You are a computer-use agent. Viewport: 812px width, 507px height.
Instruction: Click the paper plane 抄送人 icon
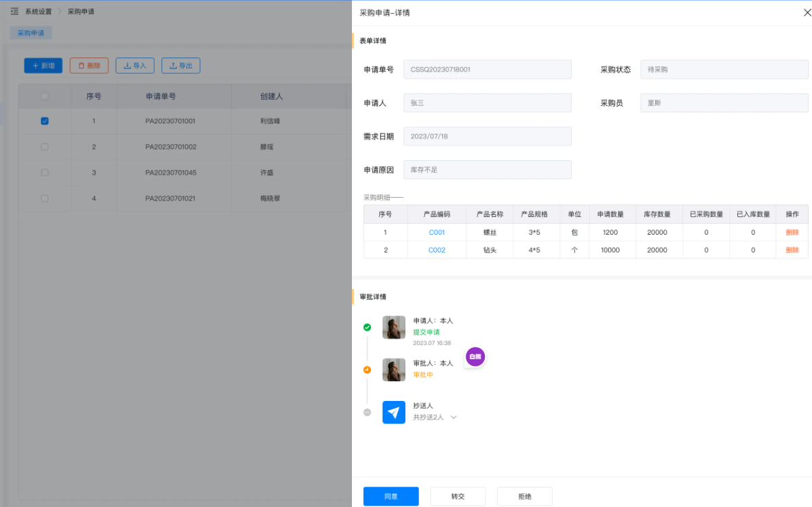click(x=394, y=413)
